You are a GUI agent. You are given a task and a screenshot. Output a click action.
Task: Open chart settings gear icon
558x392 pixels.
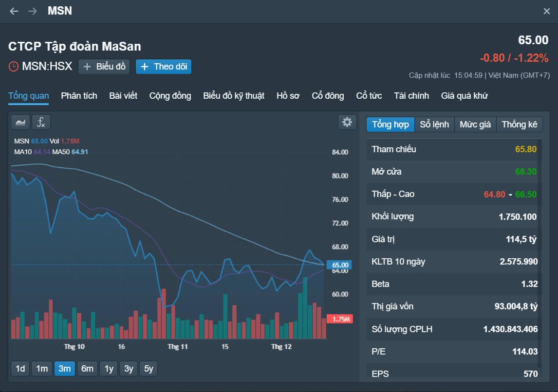(347, 122)
